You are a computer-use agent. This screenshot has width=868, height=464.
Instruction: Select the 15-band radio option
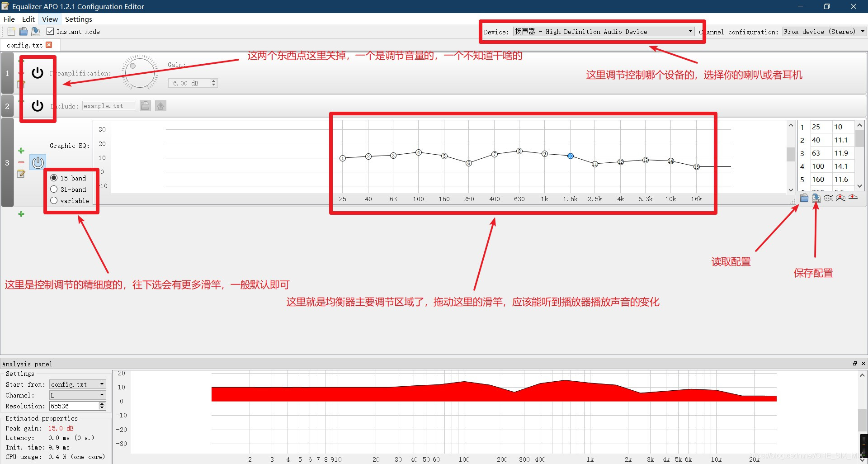click(54, 178)
